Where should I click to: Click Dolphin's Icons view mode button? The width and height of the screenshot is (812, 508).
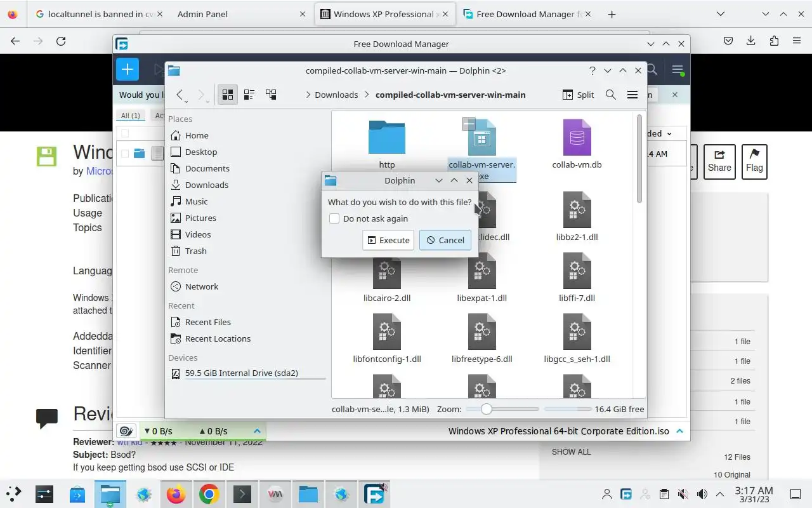click(x=227, y=95)
